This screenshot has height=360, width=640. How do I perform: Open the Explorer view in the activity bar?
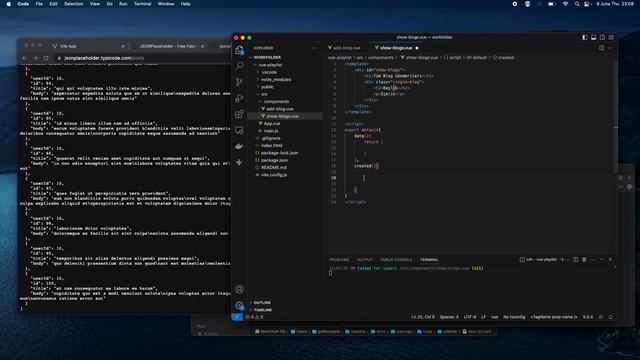(240, 50)
